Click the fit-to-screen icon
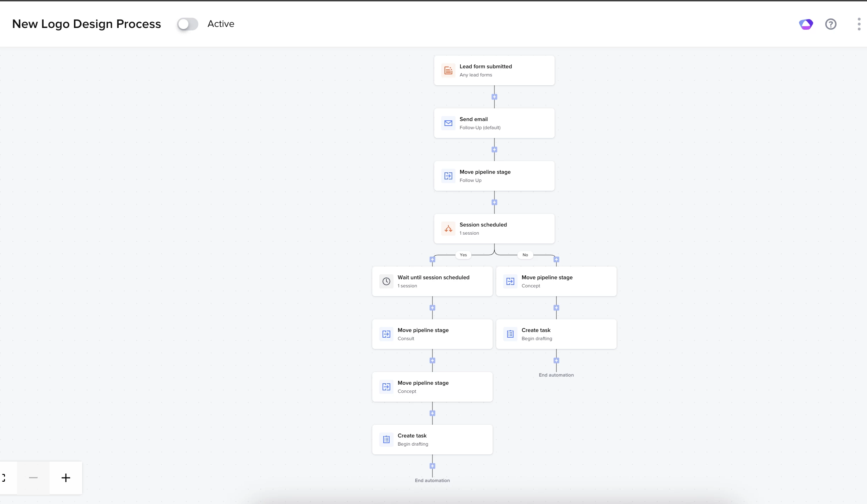 point(4,478)
